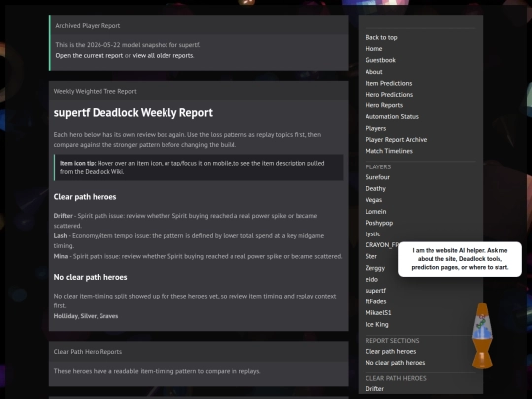Click Graves in no clear path list
This screenshot has width=532, height=399.
point(108,316)
